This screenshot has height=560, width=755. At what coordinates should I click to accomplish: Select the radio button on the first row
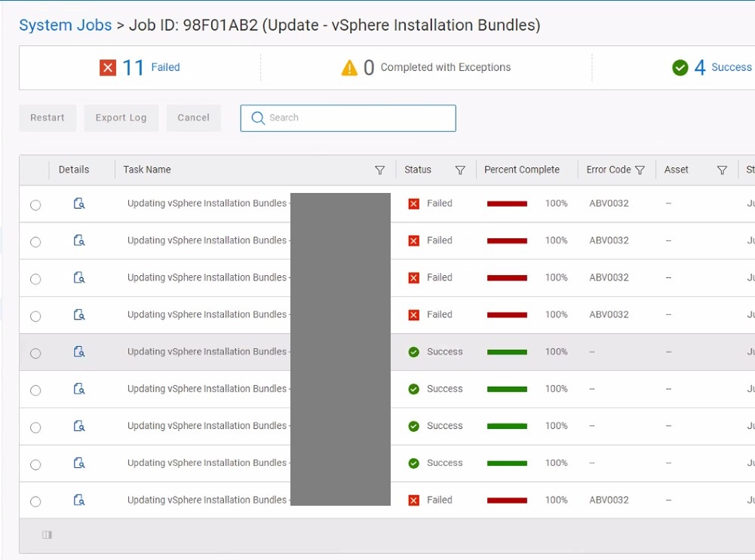point(35,204)
